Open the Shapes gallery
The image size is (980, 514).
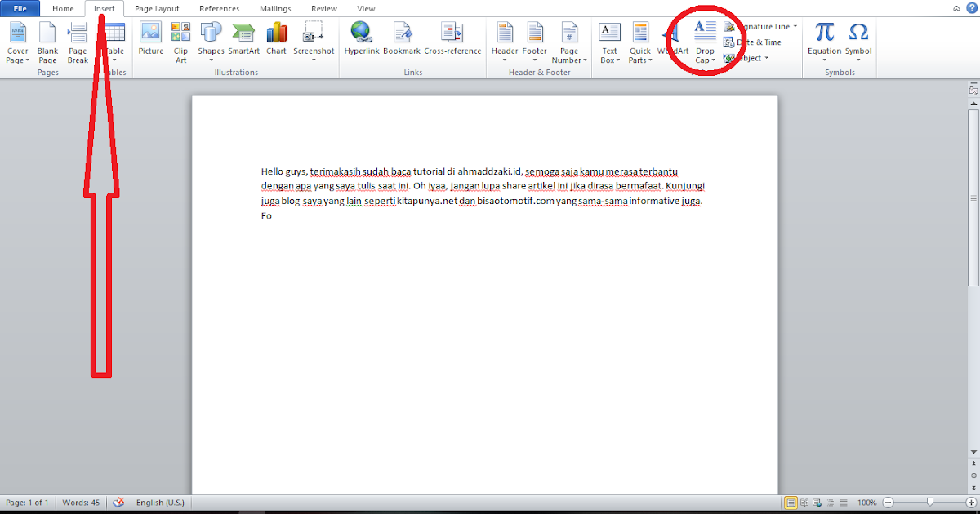(211, 43)
